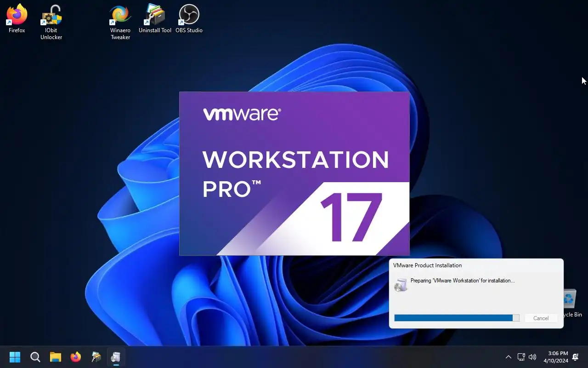Open the IObit Unlocker desktop shortcut
Screen dimensions: 588x368
[x=51, y=22]
